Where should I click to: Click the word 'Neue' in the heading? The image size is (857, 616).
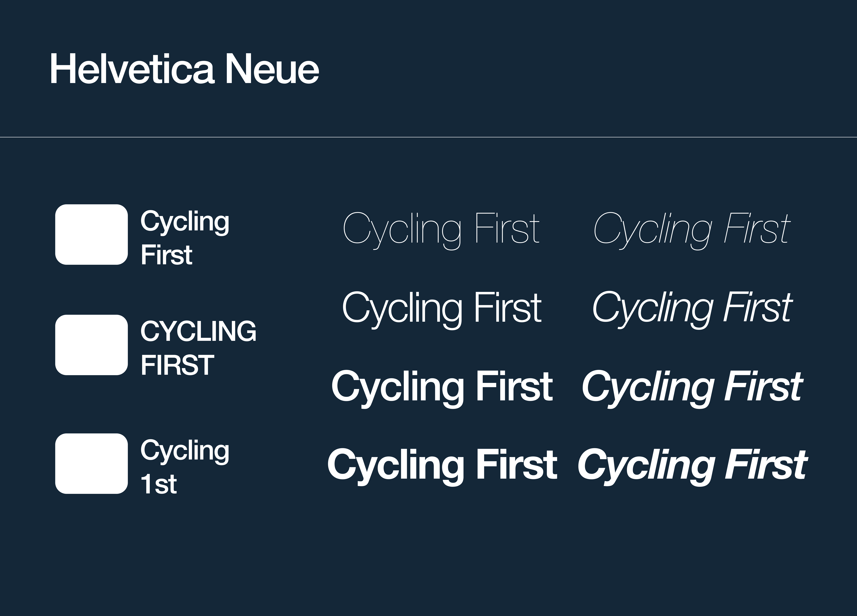(272, 69)
